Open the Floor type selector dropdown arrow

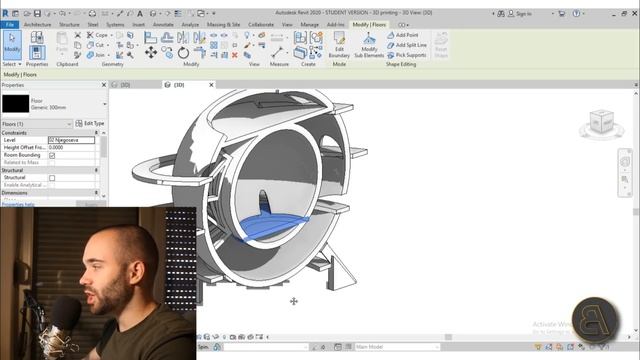104,104
